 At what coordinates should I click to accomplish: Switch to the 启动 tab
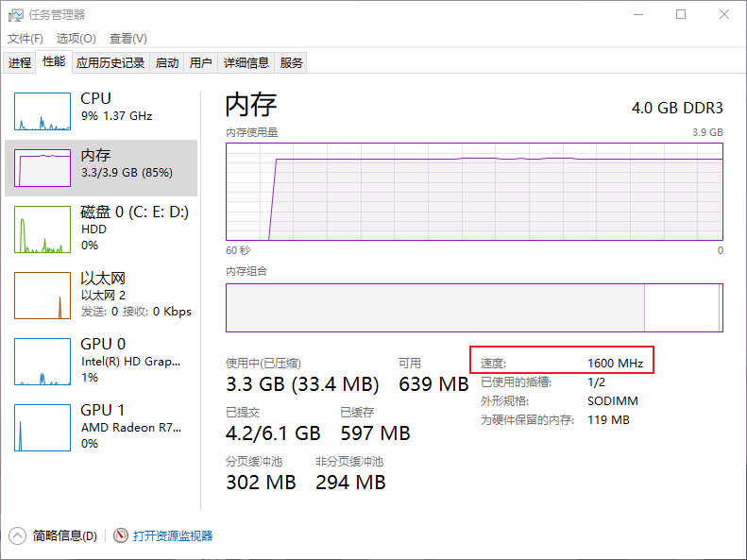click(167, 62)
